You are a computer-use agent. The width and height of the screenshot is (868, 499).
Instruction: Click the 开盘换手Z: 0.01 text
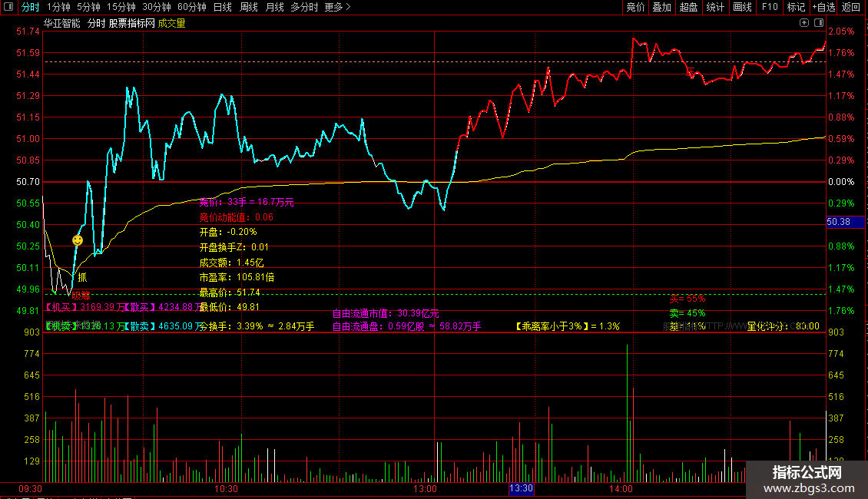[x=234, y=247]
